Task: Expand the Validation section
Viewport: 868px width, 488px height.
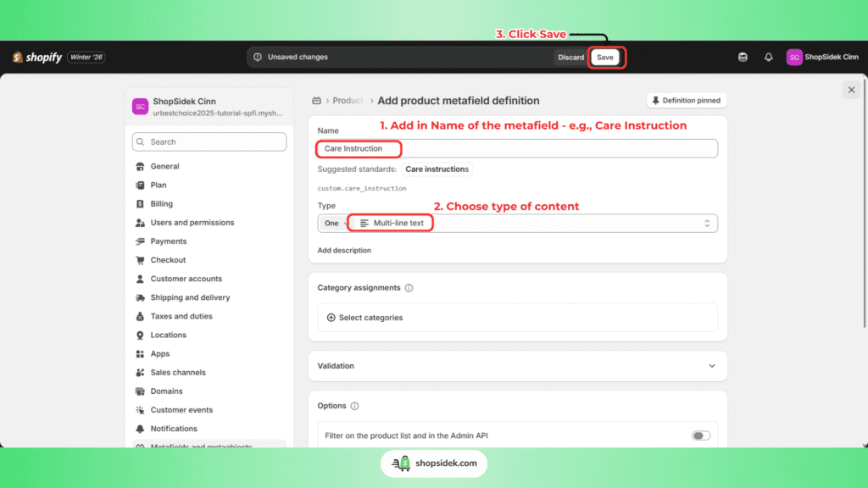Action: click(711, 366)
